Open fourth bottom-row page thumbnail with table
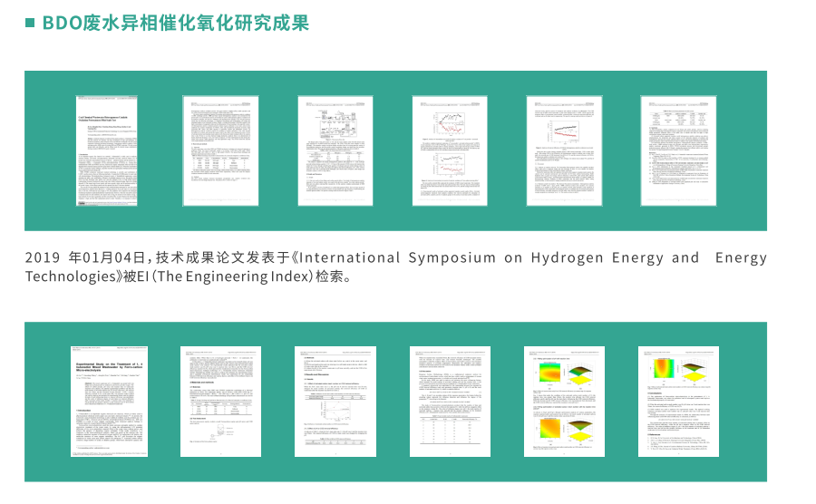 450,401
